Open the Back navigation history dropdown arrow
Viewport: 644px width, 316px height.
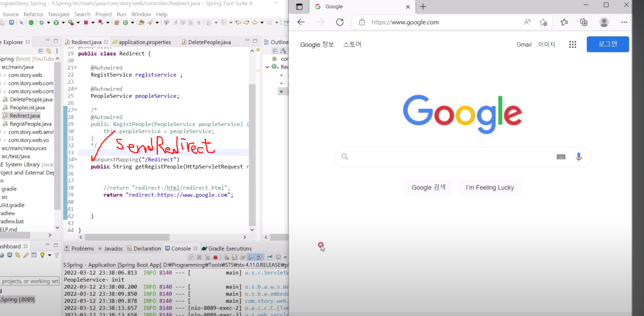(x=261, y=22)
